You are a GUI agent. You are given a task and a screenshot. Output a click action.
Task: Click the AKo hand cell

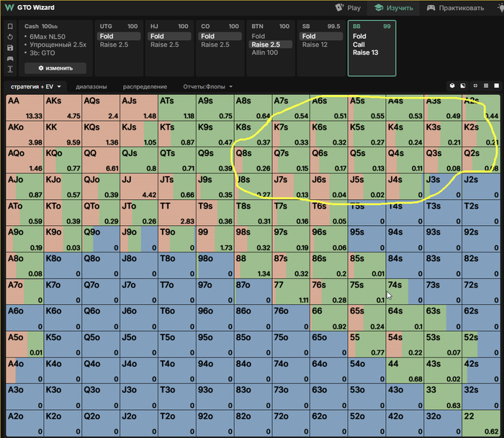tap(24, 134)
